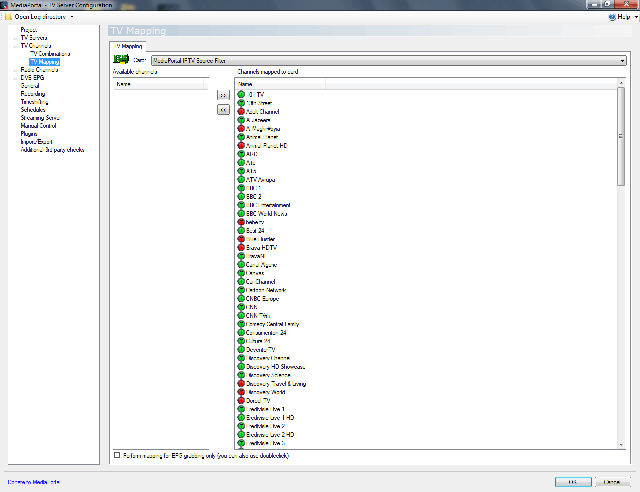Image resolution: width=640 pixels, height=492 pixels.
Task: Click the green icon beside Discovery Channel
Action: point(241,358)
